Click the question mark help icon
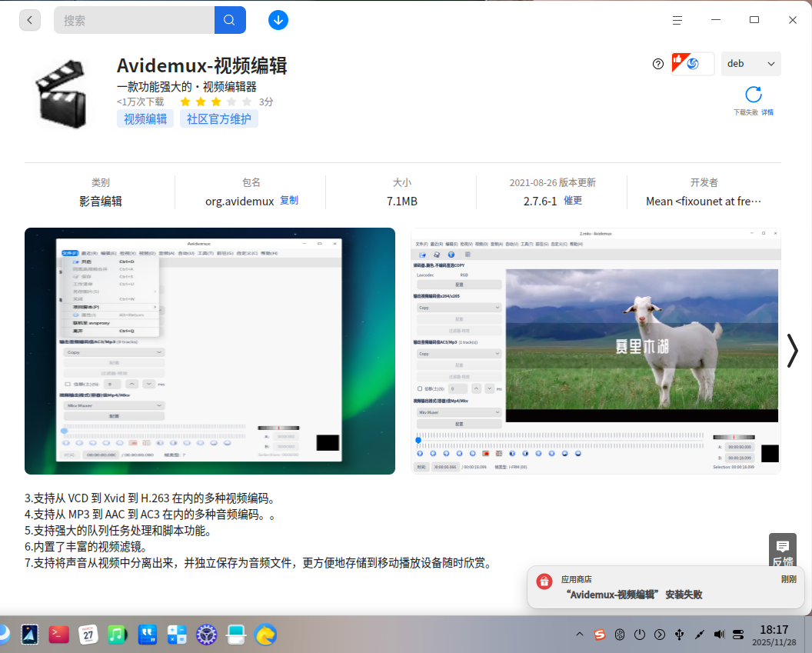812x653 pixels. 657,64
